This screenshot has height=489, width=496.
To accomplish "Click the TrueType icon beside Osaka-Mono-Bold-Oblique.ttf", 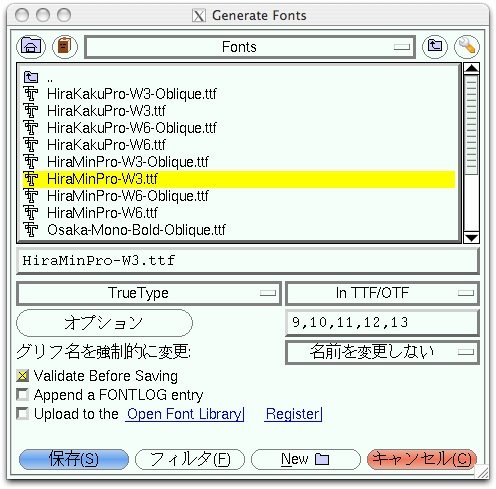I will [x=31, y=230].
